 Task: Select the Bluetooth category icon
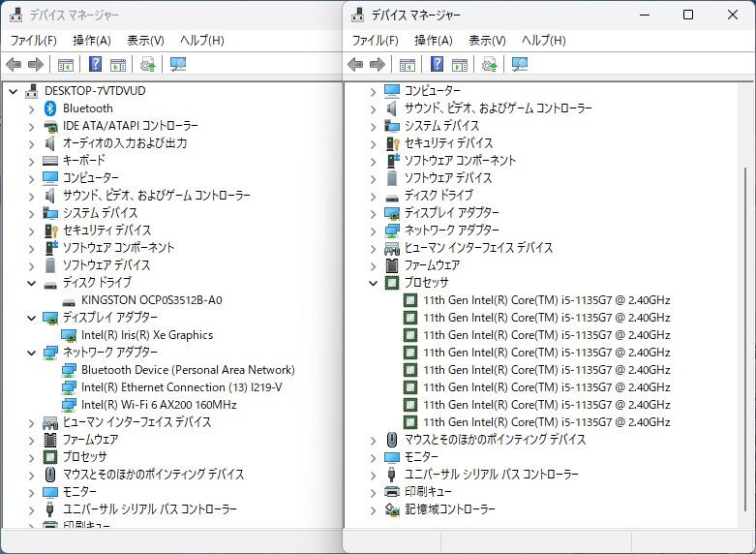point(51,108)
